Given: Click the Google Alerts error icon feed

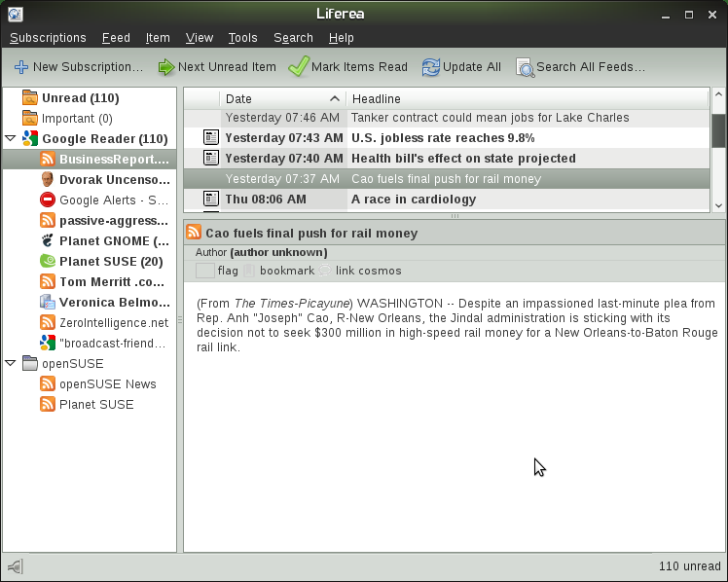Looking at the screenshot, I should 48,200.
